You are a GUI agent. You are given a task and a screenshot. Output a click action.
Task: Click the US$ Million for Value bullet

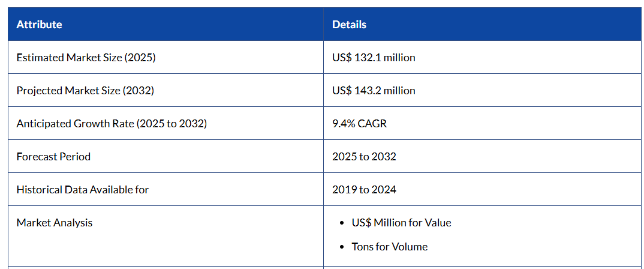(x=401, y=223)
